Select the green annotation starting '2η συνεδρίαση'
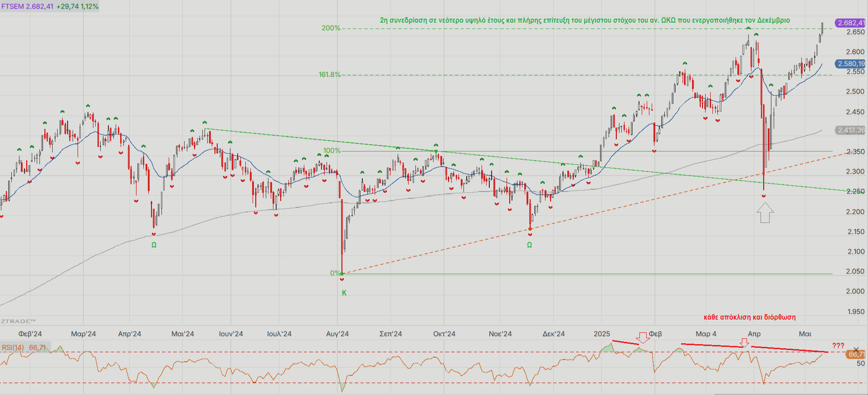Screen dimensions: 868x395 [585, 20]
